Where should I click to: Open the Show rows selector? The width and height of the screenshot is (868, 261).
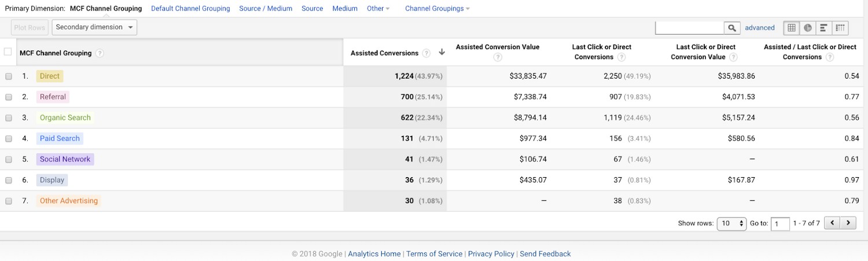point(731,223)
